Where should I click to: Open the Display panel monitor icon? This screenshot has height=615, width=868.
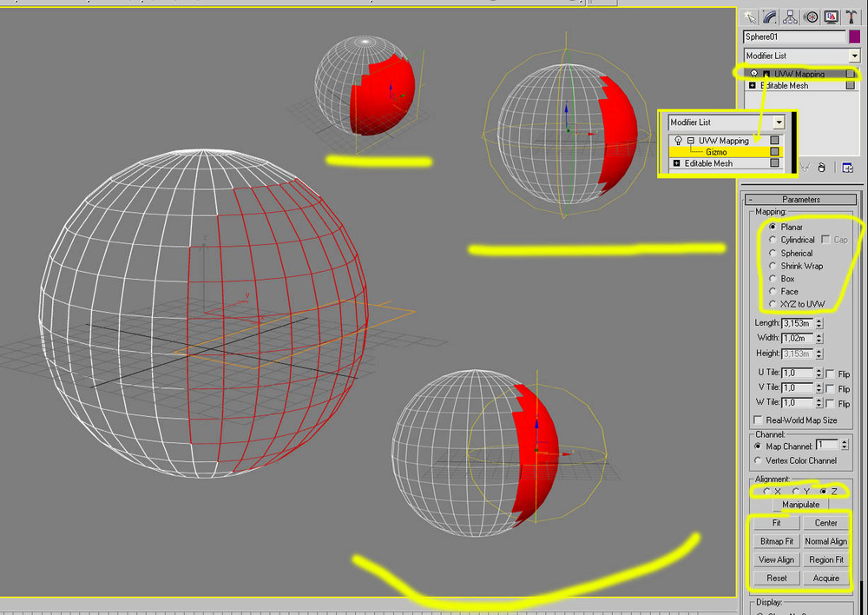click(x=831, y=17)
